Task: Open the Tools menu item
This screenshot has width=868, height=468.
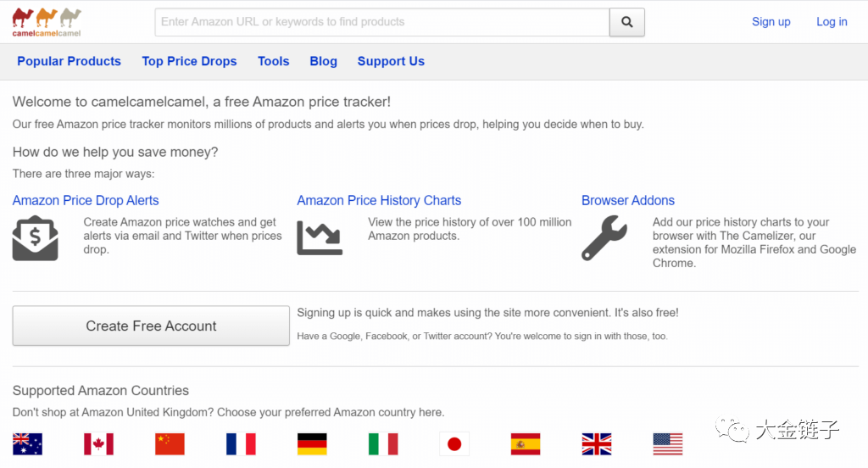Action: pos(274,61)
